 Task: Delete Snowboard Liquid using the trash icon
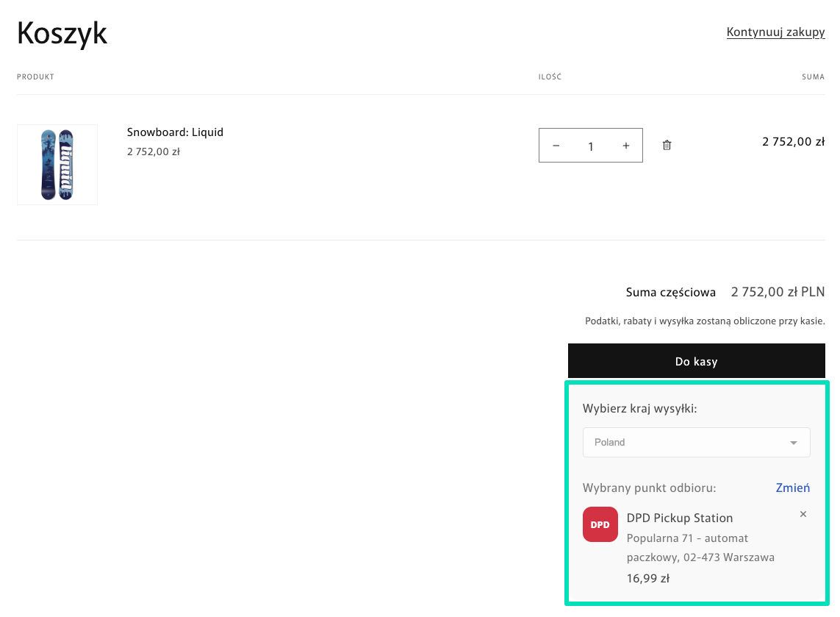[667, 146]
